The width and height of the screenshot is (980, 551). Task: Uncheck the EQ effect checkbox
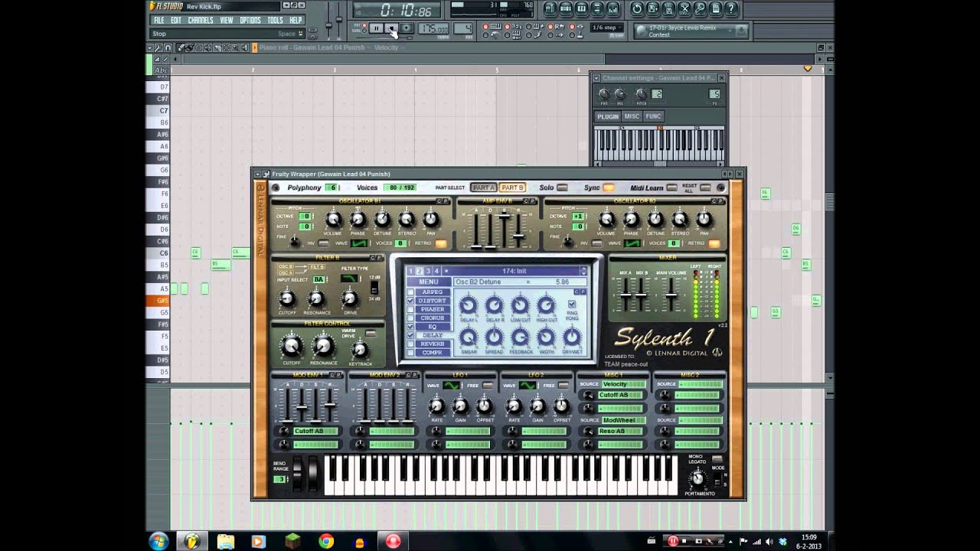point(411,327)
